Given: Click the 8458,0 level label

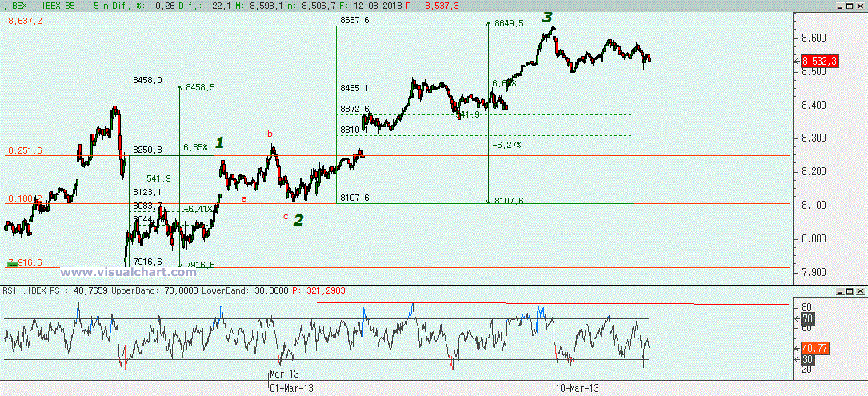Looking at the screenshot, I should point(147,80).
